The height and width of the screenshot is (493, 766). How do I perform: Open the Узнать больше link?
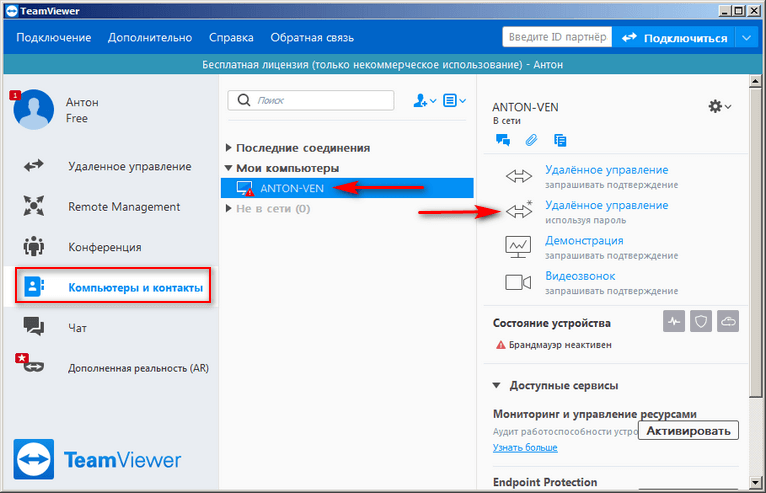pos(525,448)
